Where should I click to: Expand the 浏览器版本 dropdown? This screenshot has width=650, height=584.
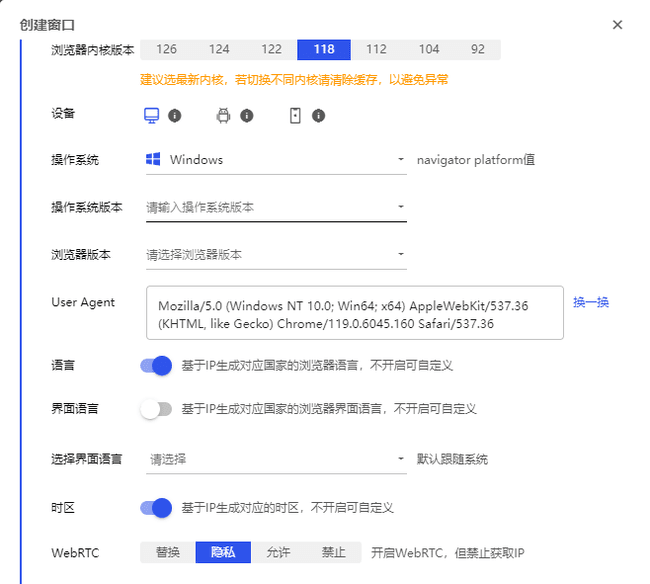point(276,254)
